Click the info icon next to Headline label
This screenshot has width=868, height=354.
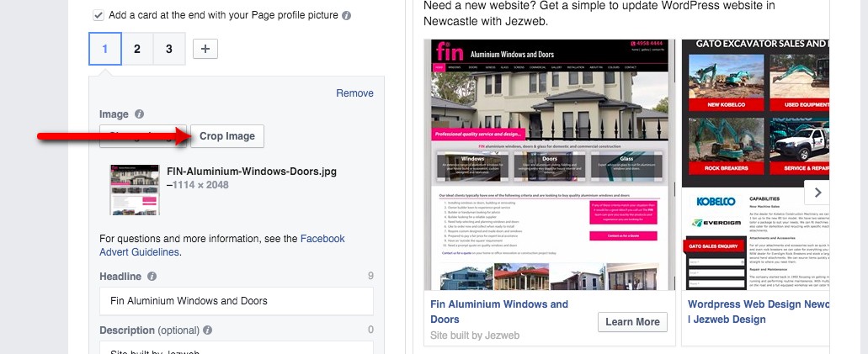tap(152, 276)
